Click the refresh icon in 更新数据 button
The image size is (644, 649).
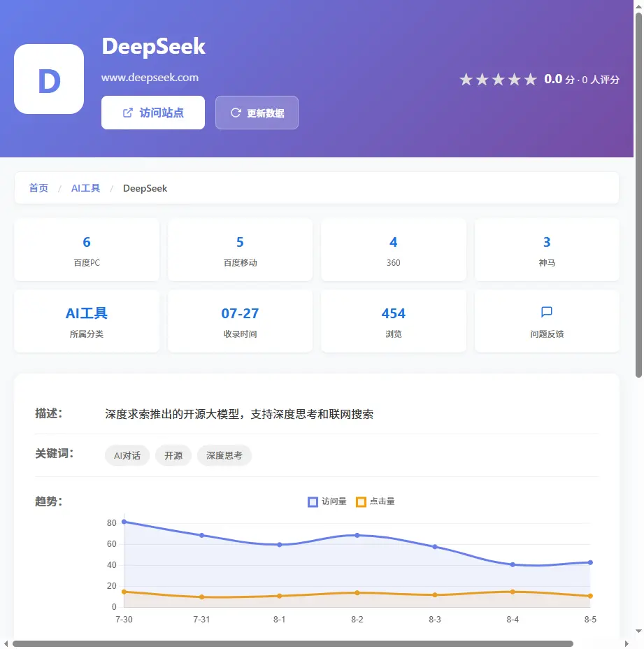pos(236,113)
